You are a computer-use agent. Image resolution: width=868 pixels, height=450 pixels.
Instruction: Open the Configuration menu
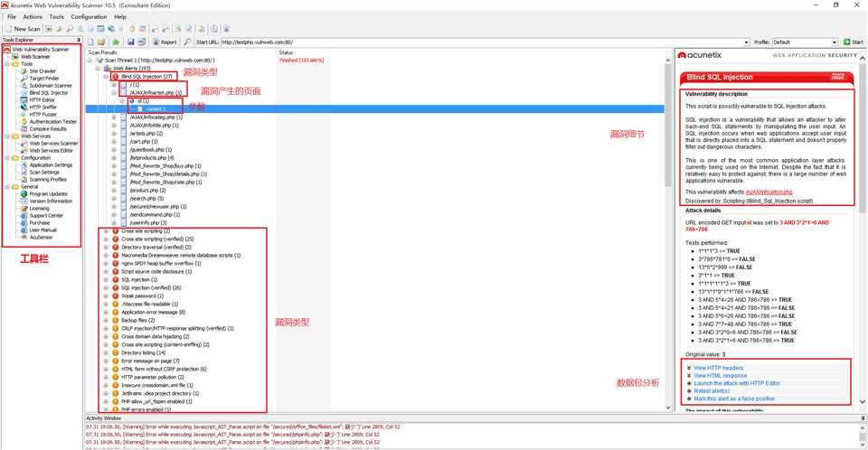(x=90, y=16)
